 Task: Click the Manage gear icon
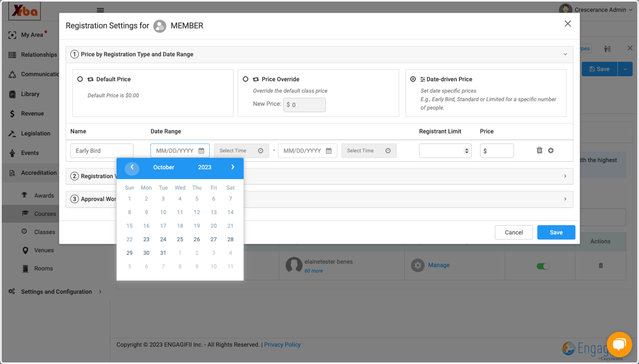coord(418,265)
